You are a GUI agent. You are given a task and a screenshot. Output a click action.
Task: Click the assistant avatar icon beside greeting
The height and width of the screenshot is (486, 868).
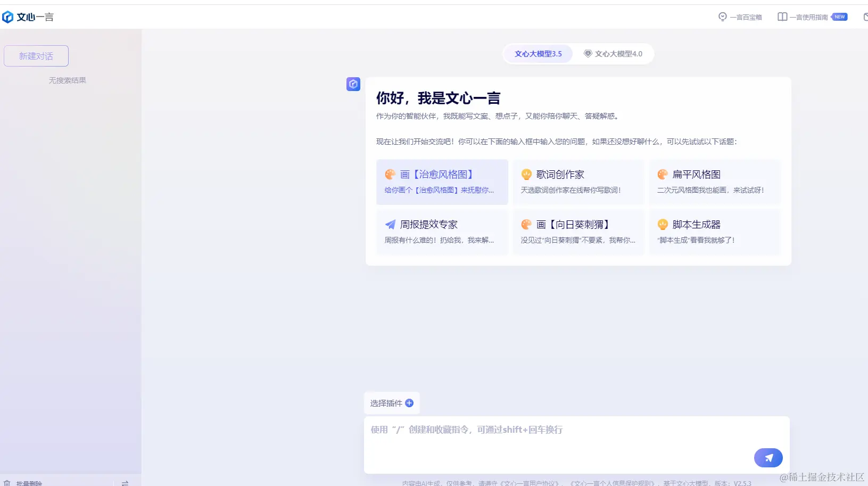point(353,84)
